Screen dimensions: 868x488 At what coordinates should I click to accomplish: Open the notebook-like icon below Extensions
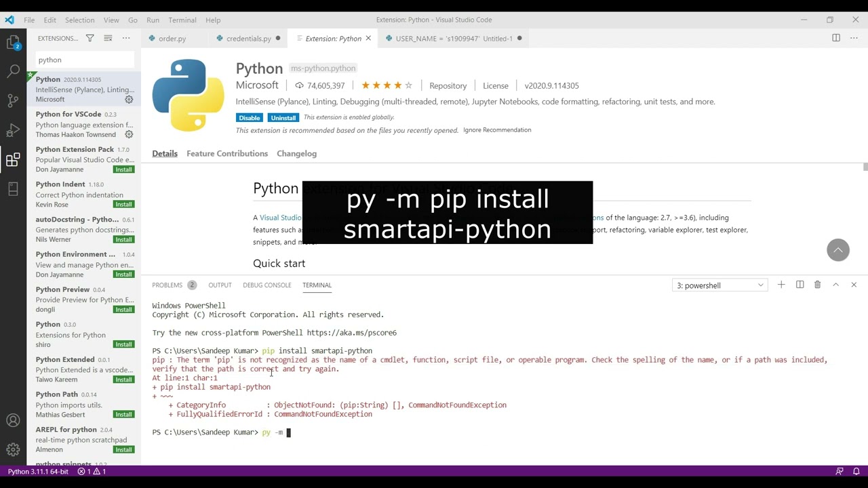(13, 189)
